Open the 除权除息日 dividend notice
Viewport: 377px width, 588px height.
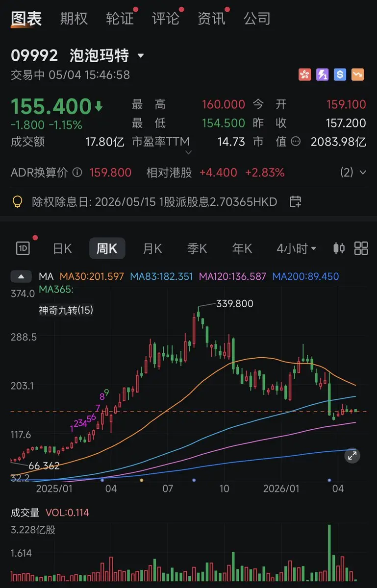tap(154, 201)
